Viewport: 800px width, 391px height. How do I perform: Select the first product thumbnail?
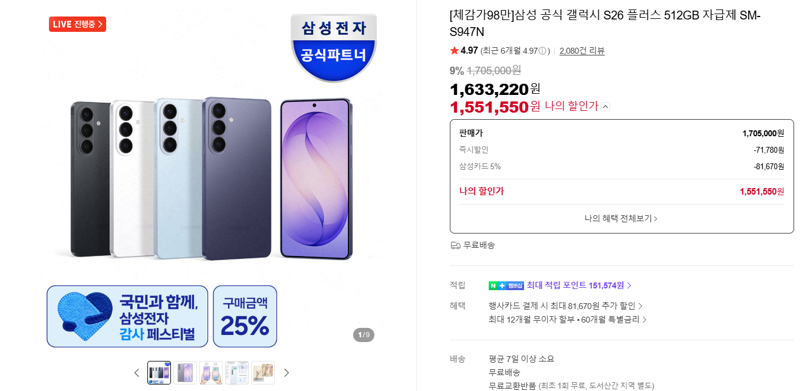coord(159,373)
